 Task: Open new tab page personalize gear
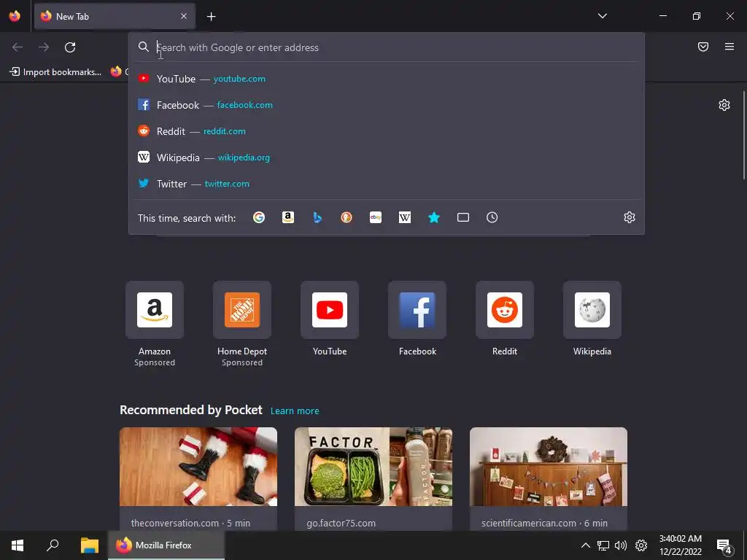click(x=724, y=105)
